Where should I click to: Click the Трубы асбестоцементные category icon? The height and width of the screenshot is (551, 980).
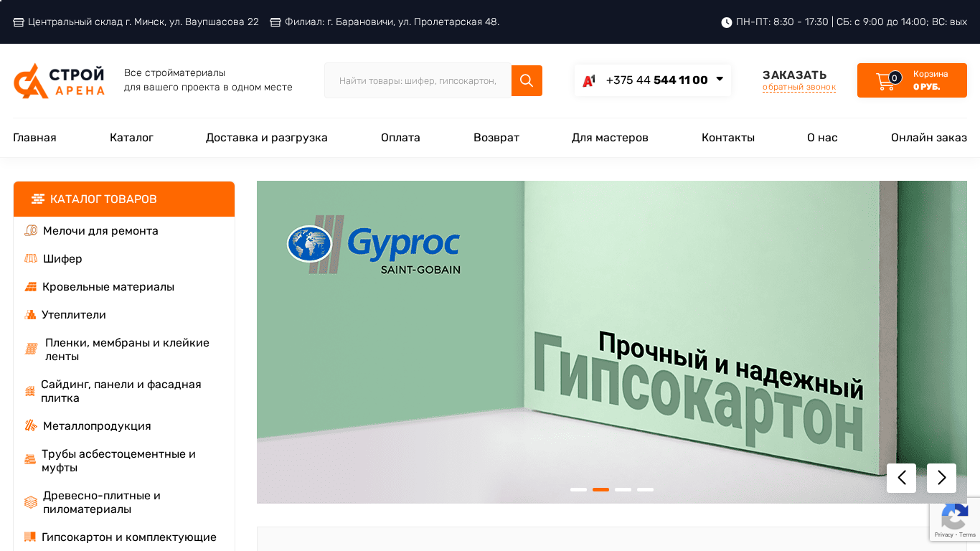pyautogui.click(x=30, y=461)
